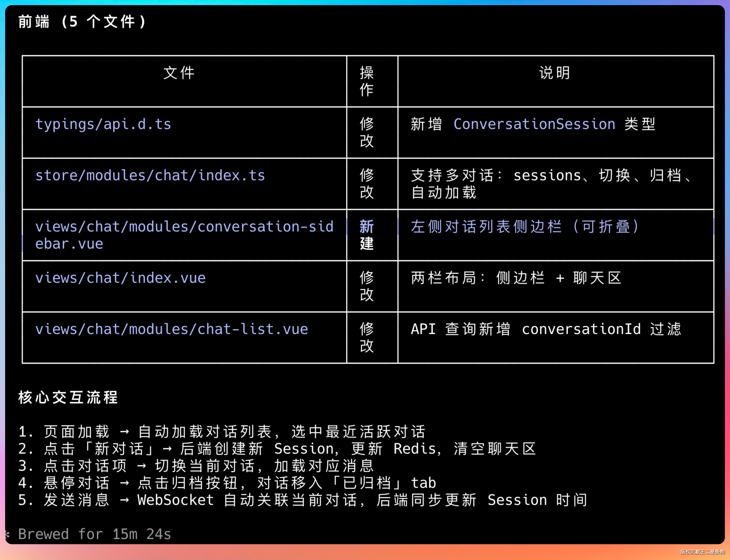The image size is (730, 560).
Task: Click the ConversationSession type name
Action: (x=534, y=124)
